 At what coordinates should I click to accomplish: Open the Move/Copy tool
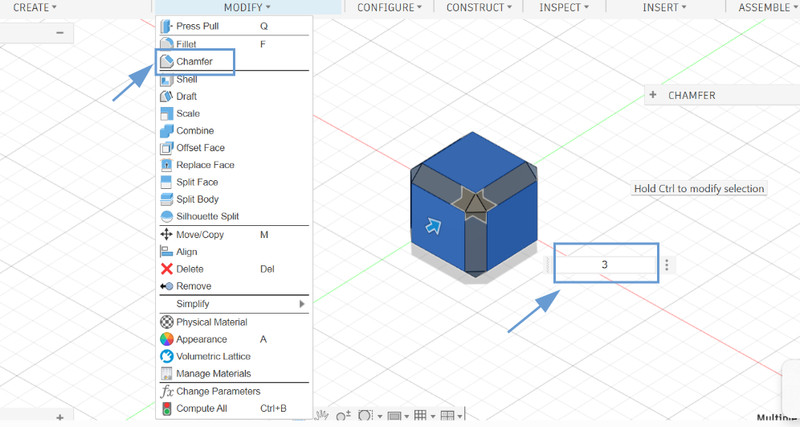coord(234,235)
